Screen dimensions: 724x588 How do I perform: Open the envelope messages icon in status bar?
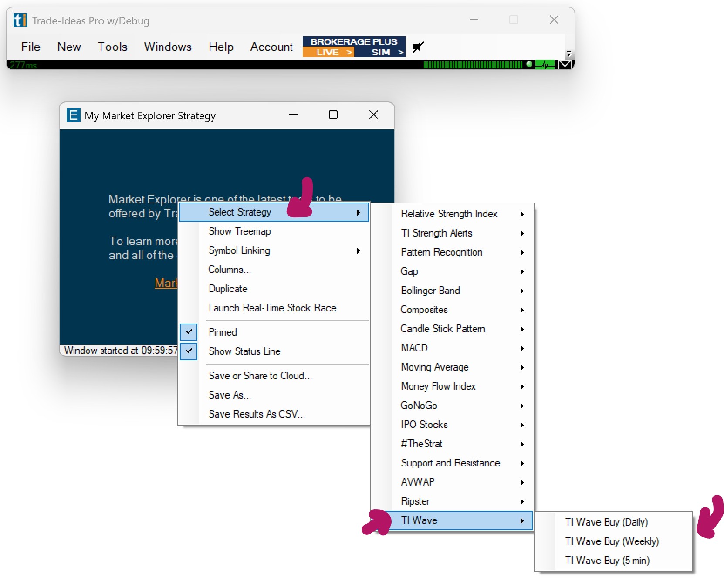(x=565, y=65)
